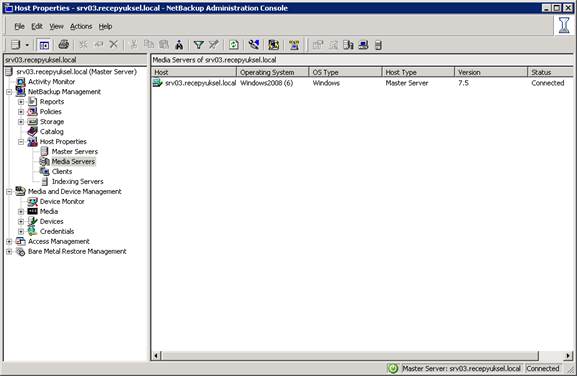Expand the Devices node
The image size is (577, 376).
21,221
